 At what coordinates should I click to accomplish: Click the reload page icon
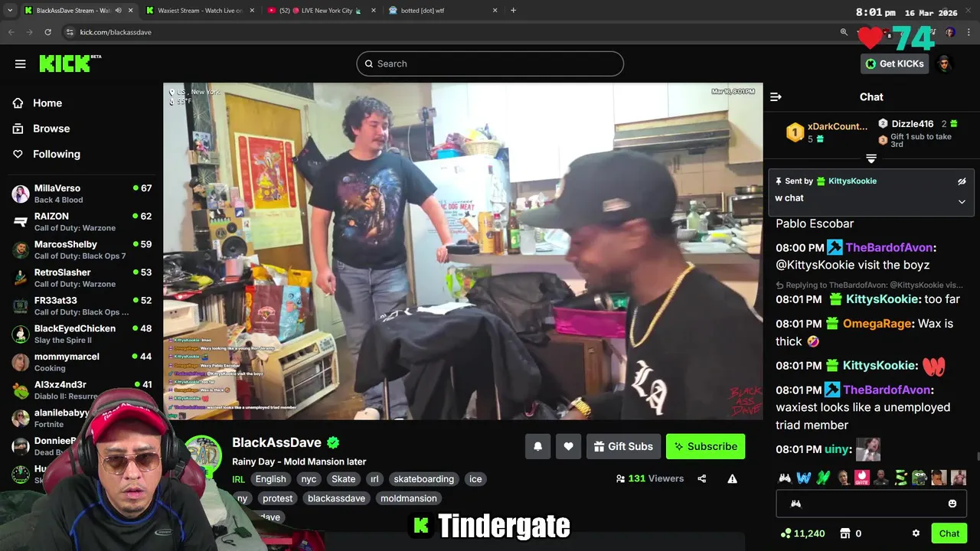point(48,32)
